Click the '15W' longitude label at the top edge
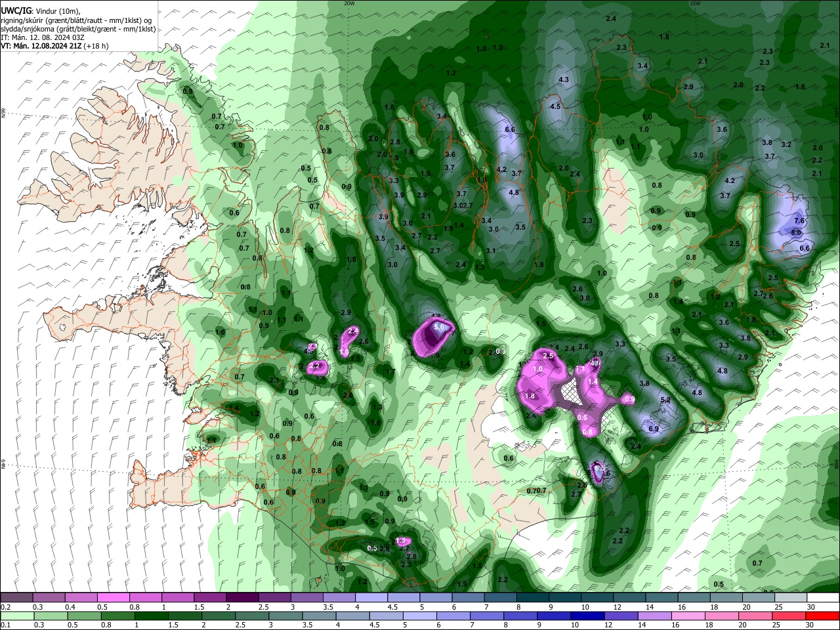This screenshot has width=840, height=630. (x=695, y=3)
